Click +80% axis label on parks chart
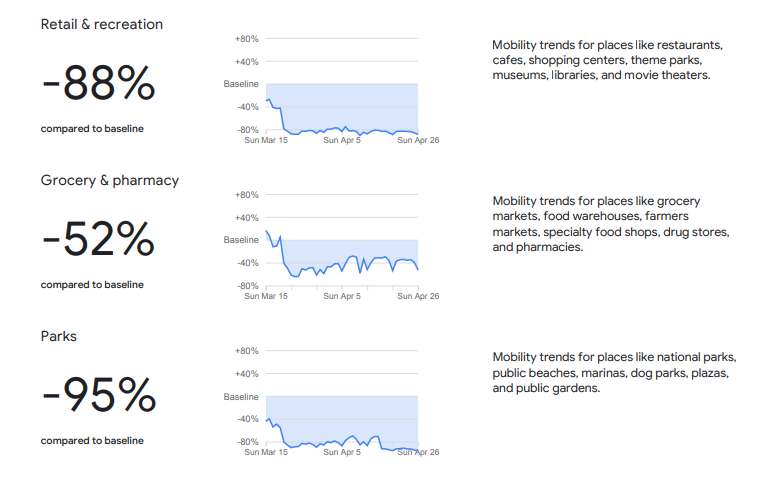The image size is (779, 477). [246, 351]
